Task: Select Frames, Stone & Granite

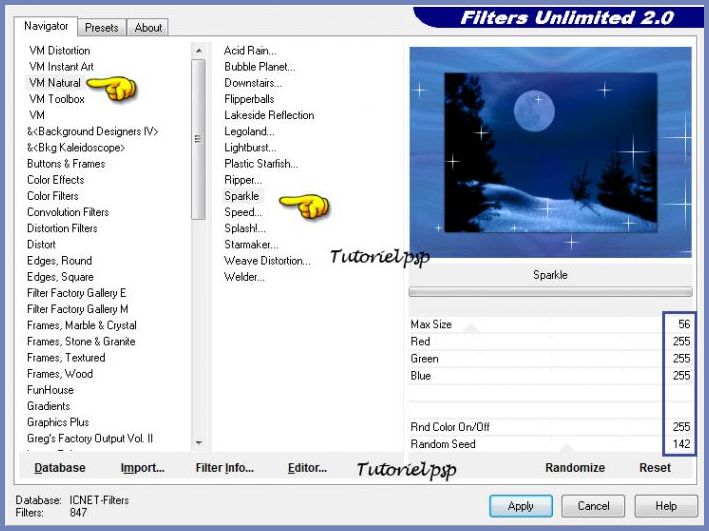Action: point(81,341)
